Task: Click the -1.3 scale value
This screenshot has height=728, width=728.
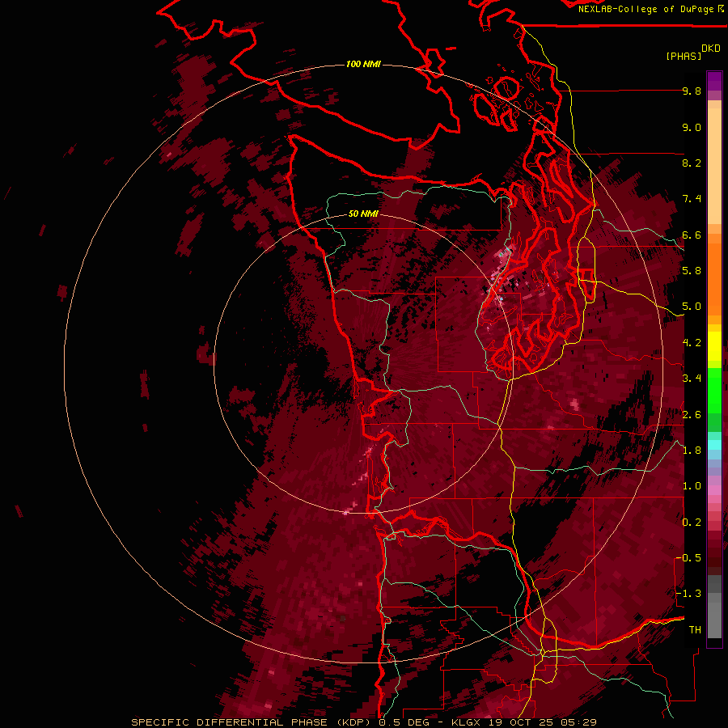Action: coord(688,594)
